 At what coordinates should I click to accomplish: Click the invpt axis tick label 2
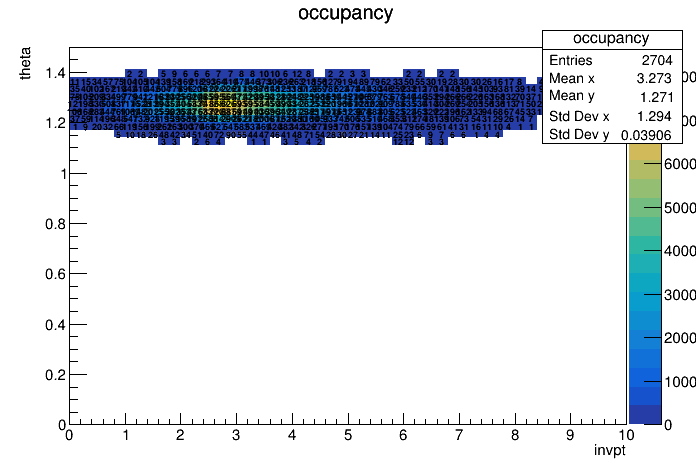coord(180,435)
